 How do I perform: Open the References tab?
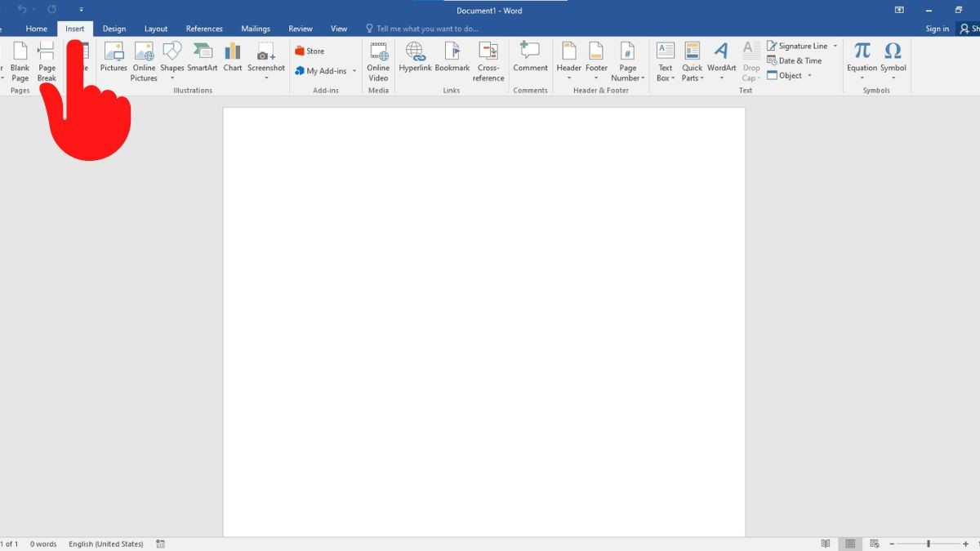click(x=204, y=29)
